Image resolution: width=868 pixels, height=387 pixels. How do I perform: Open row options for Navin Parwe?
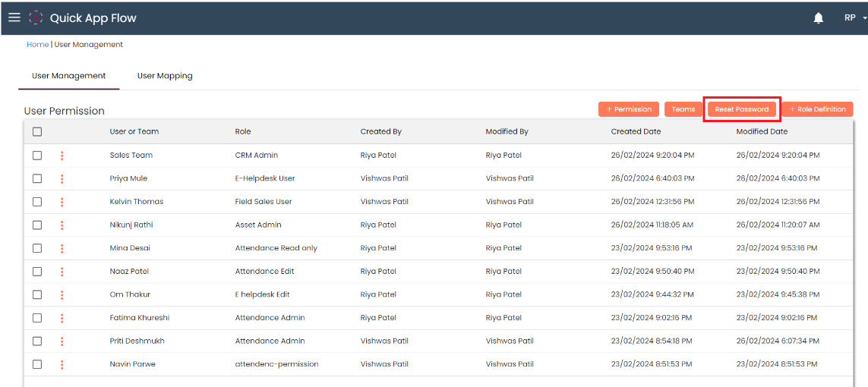(x=62, y=365)
